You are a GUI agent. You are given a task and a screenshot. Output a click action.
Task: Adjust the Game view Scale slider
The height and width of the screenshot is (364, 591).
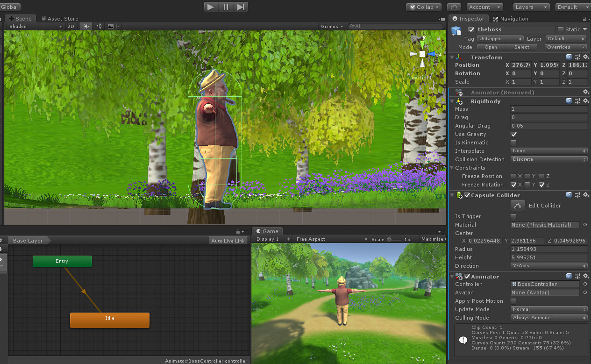coord(389,239)
